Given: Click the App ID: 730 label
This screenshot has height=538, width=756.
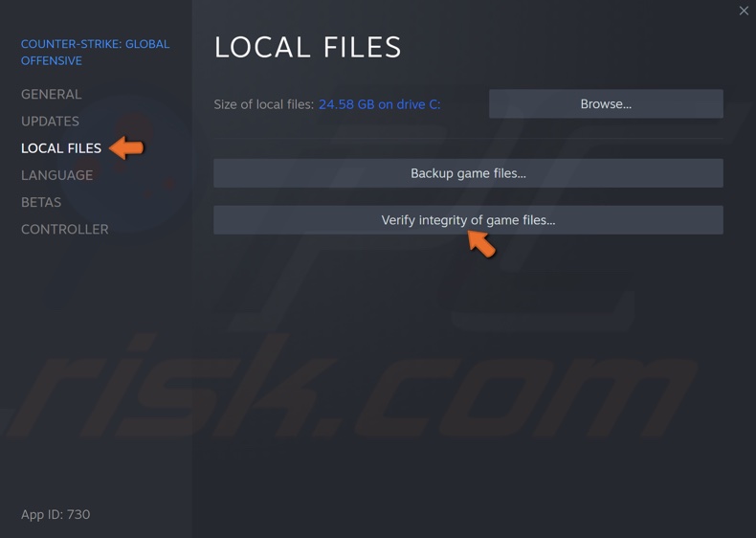Looking at the screenshot, I should click(56, 514).
